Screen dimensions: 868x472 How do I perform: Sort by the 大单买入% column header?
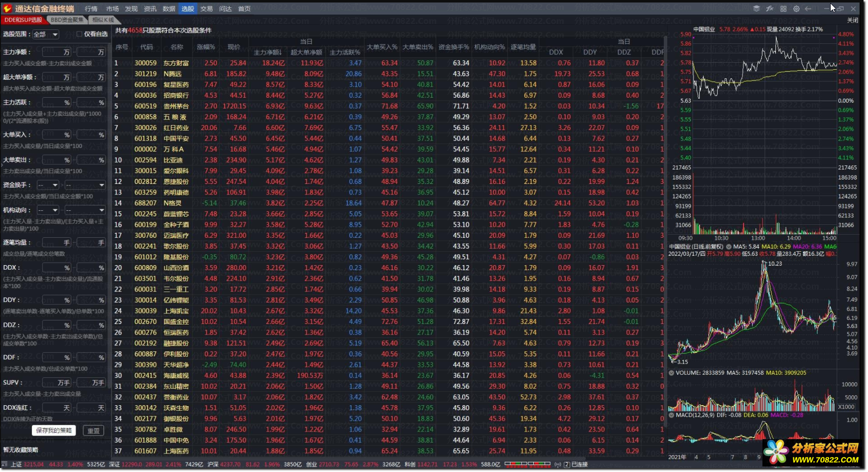click(x=382, y=47)
